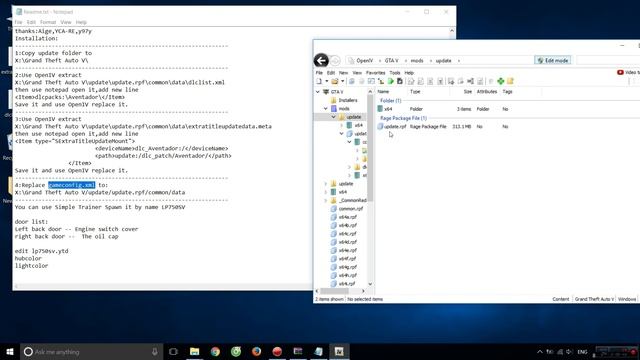Click the green circular app on the taskbar
The image size is (640, 360).
click(236, 351)
